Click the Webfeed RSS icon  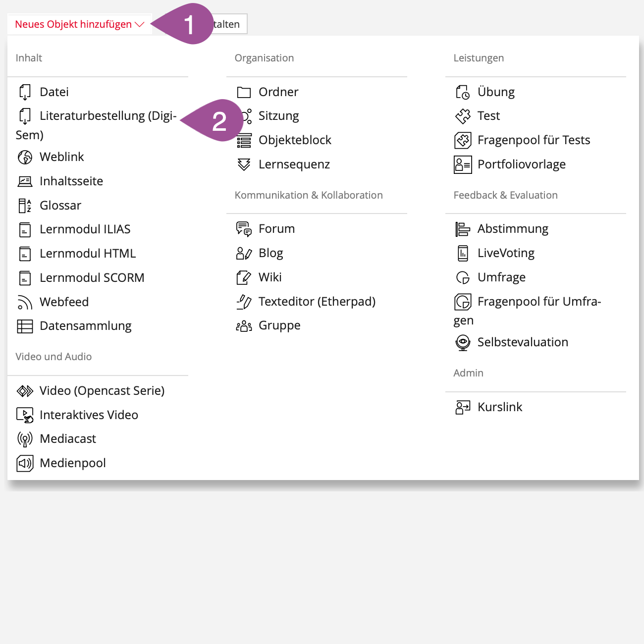tap(25, 302)
